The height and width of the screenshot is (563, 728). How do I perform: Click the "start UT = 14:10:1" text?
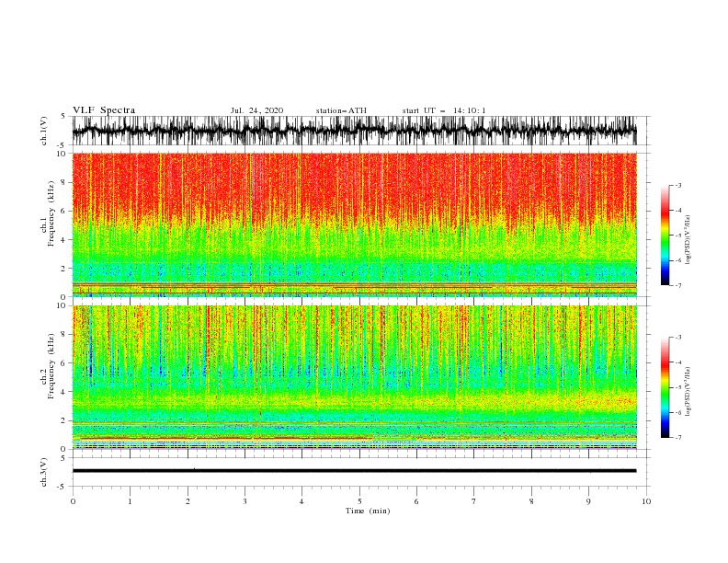tap(444, 110)
